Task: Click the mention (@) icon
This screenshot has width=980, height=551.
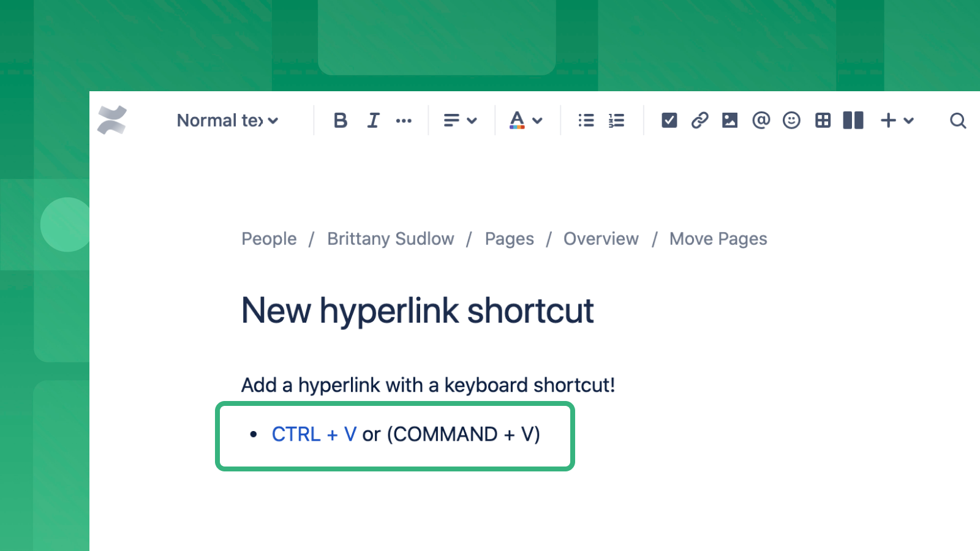Action: (x=761, y=121)
